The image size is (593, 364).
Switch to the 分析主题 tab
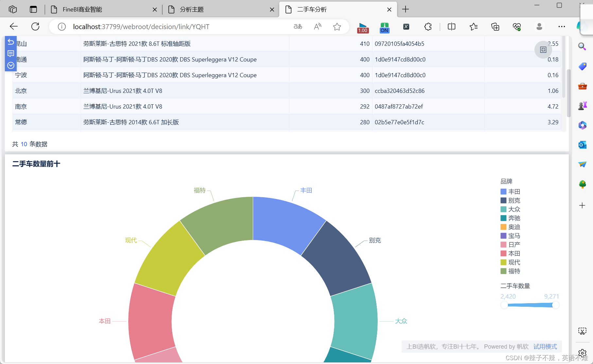click(221, 9)
